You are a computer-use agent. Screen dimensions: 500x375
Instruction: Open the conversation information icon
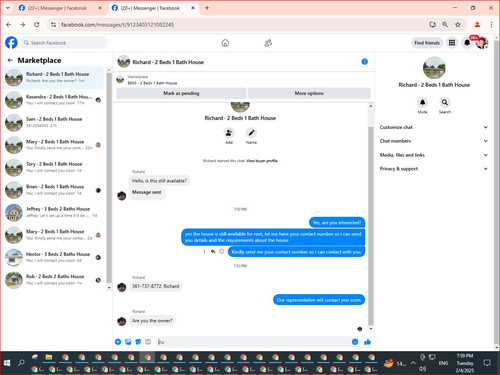(x=365, y=62)
